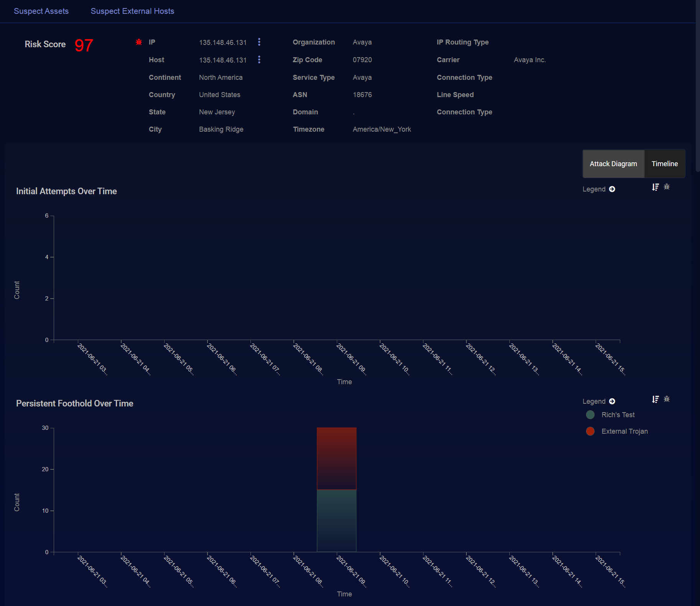Collapse Legend arrow for Persistent Foothold chart

[612, 401]
